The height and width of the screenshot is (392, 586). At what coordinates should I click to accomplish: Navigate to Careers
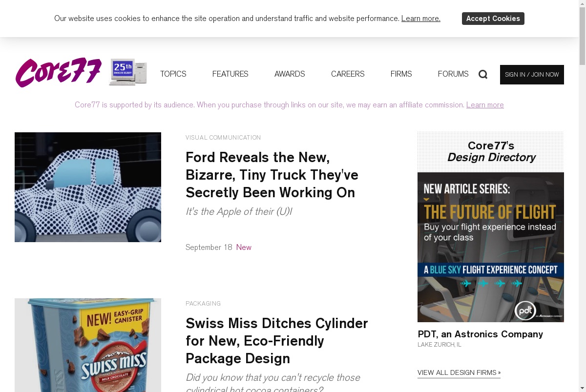point(348,74)
